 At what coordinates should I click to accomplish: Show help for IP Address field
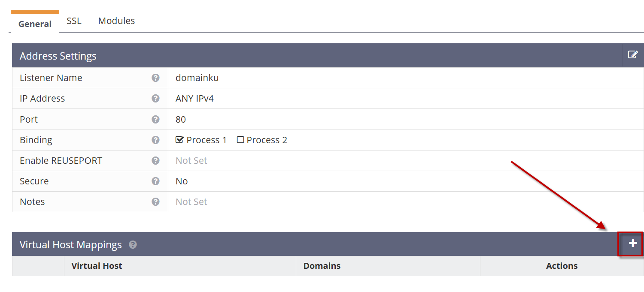[x=155, y=99]
